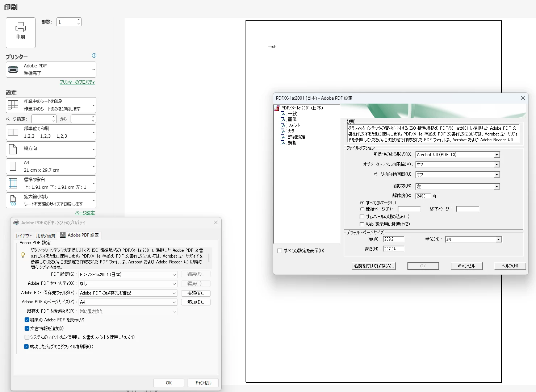
Task: Select 規格 in the settings tree
Action: click(292, 143)
